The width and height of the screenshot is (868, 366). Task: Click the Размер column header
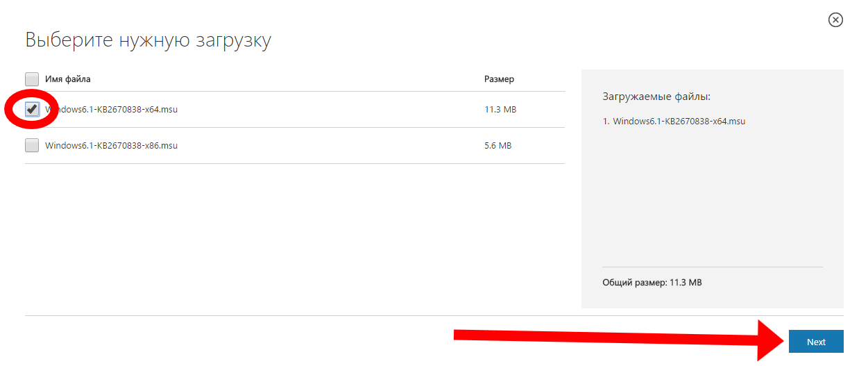(x=499, y=79)
